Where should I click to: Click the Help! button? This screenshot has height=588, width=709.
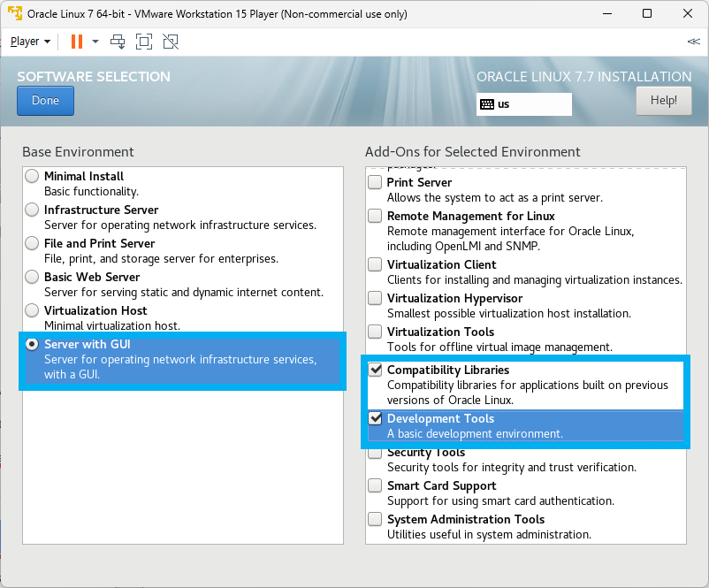tap(664, 101)
